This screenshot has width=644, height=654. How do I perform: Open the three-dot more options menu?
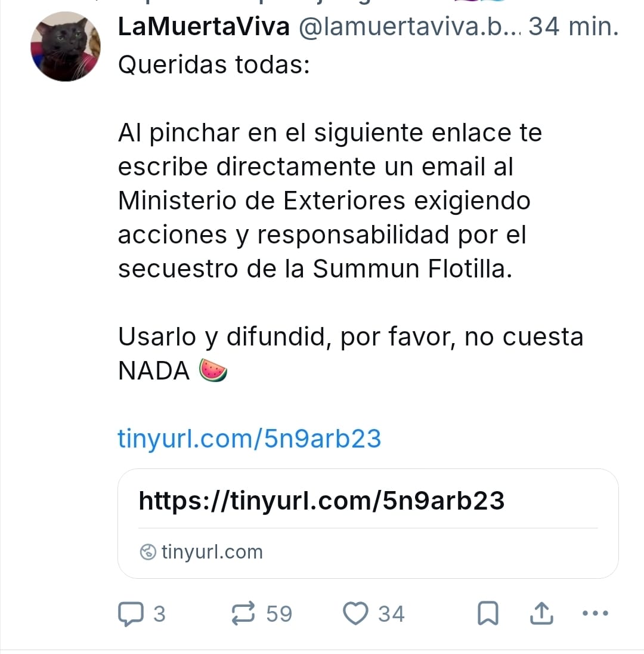point(595,613)
